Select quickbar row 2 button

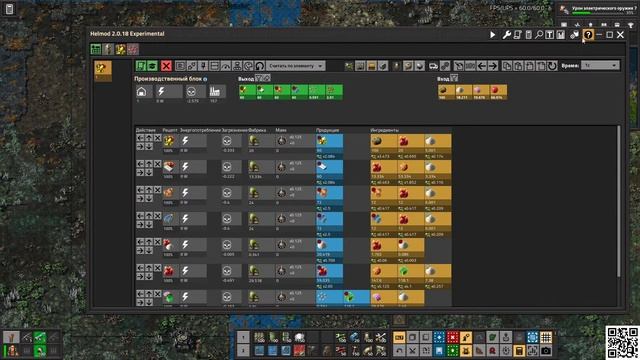coord(243,350)
